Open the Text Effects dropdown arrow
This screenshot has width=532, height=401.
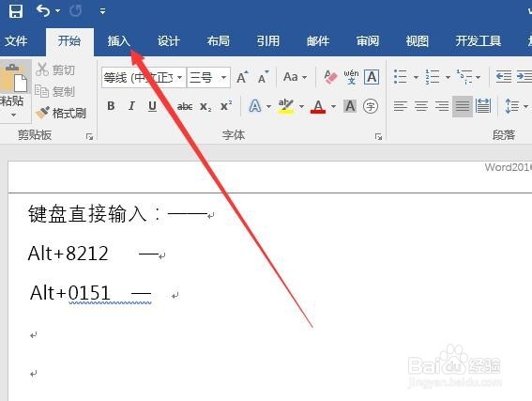[x=269, y=107]
